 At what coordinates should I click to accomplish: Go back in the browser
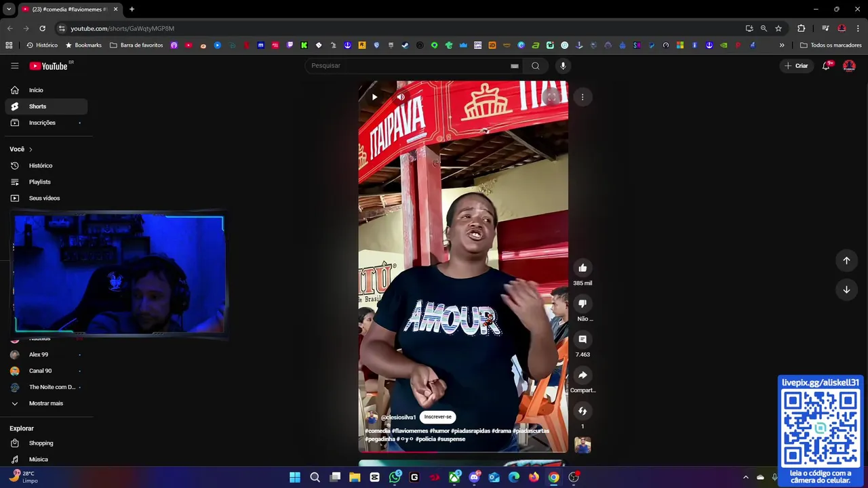pyautogui.click(x=9, y=28)
